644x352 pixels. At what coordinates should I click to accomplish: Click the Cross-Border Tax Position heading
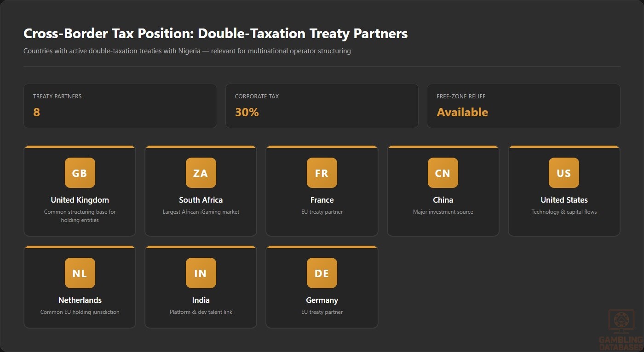point(215,34)
